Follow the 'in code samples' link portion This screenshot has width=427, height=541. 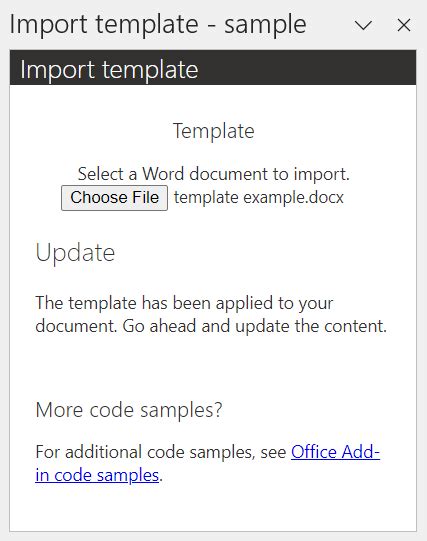97,475
